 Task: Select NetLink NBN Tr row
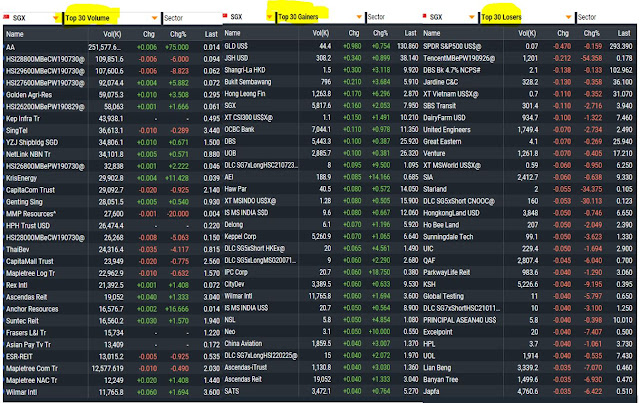(113, 154)
